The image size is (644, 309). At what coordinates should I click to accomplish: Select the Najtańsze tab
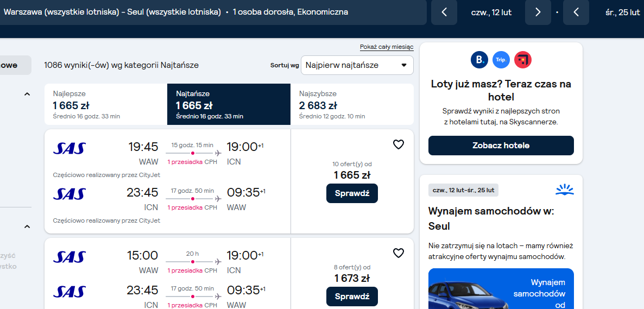click(x=229, y=104)
